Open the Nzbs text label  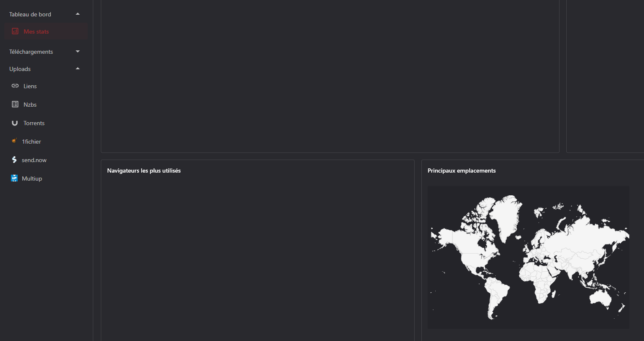click(x=30, y=105)
